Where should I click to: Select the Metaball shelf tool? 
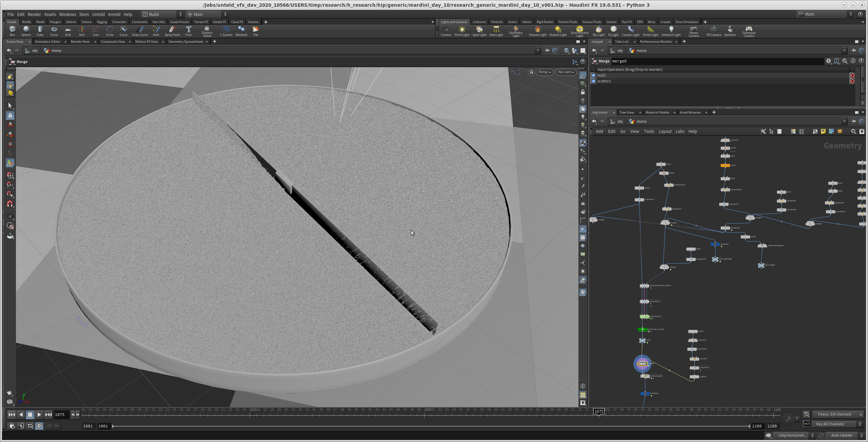(241, 31)
